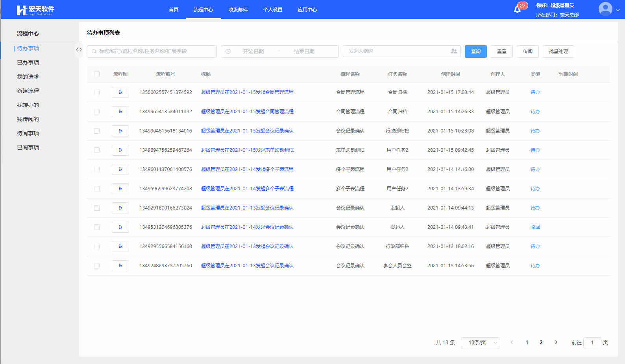Screen dimensions: 625x364
Task: Click the notification bell icon
Action: point(517,9)
